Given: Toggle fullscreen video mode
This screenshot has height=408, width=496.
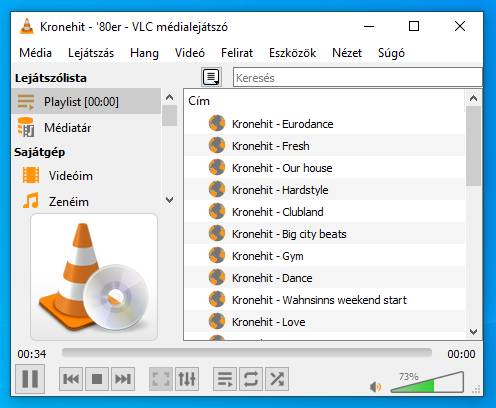Looking at the screenshot, I should (x=161, y=379).
